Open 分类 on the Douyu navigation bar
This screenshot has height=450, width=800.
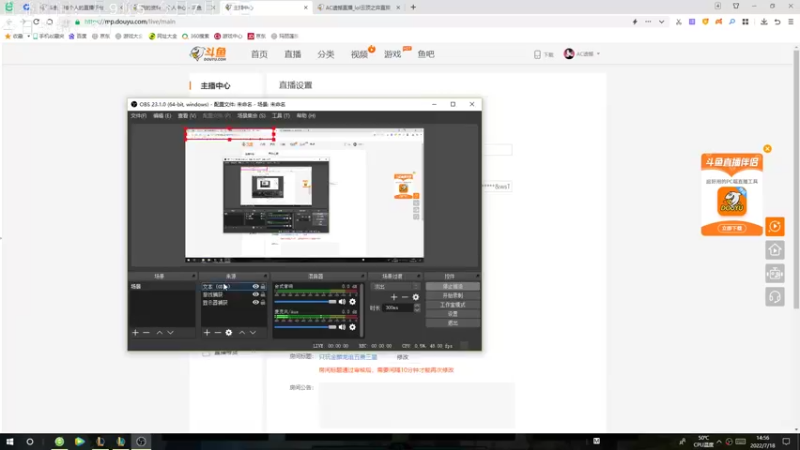[326, 54]
